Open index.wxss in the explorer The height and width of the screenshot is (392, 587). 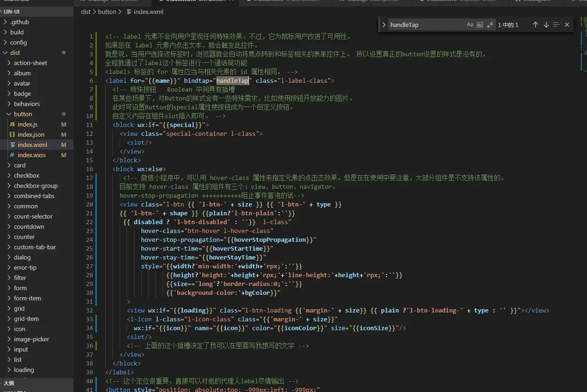(x=37, y=155)
